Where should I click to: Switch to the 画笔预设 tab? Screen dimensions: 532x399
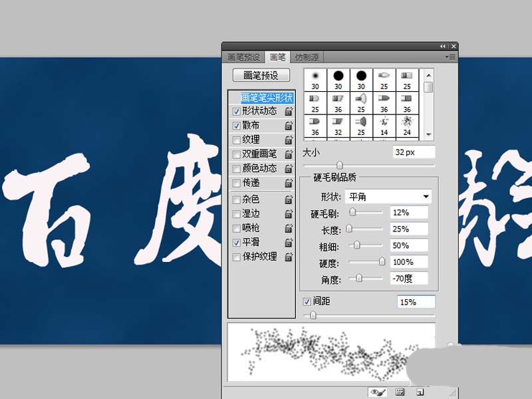pyautogui.click(x=243, y=57)
